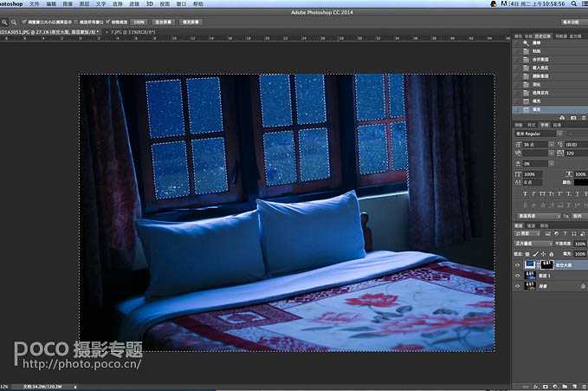Click the font size input field

click(535, 144)
